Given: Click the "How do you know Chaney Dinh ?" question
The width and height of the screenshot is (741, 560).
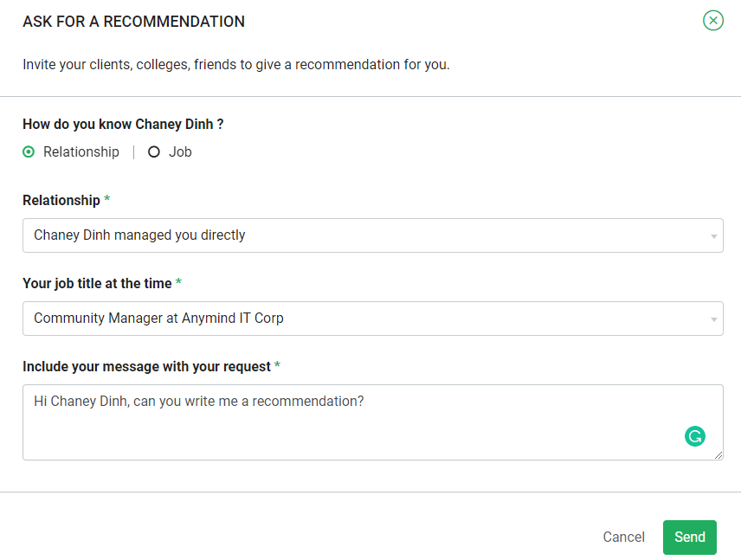Looking at the screenshot, I should [x=123, y=125].
